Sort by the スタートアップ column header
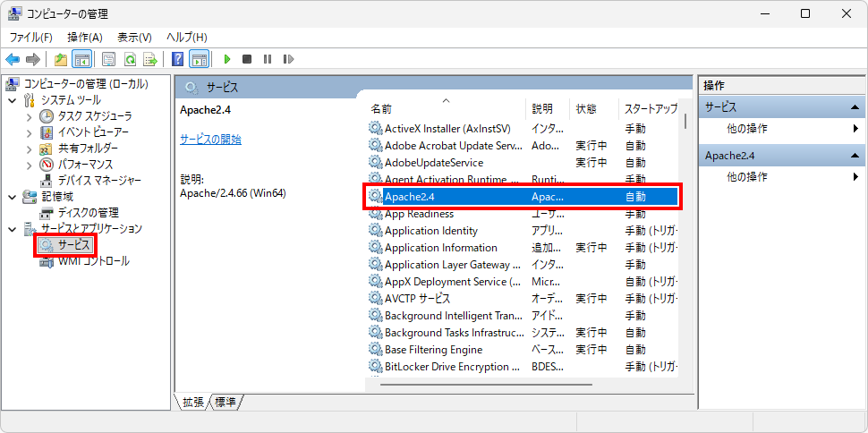This screenshot has width=868, height=433. click(x=648, y=108)
